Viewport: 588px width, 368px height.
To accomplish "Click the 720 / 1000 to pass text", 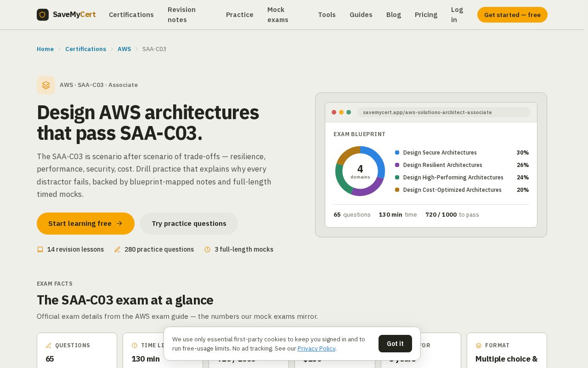I will 452,215.
